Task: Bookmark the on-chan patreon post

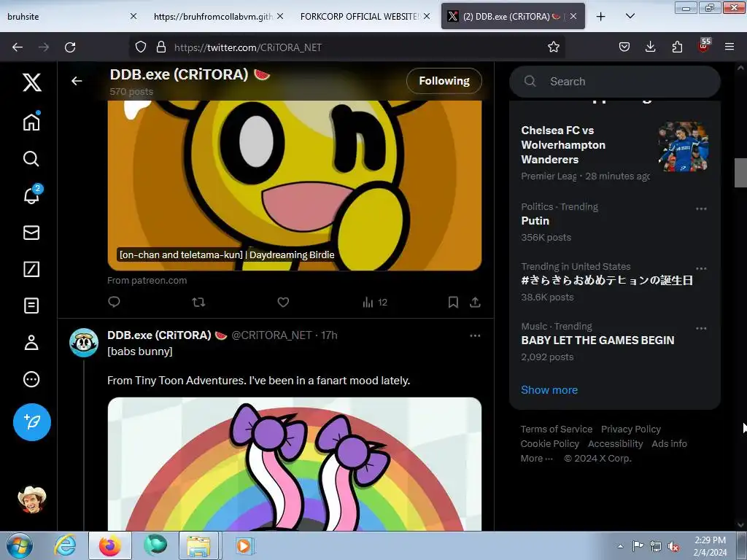Action: tap(453, 302)
